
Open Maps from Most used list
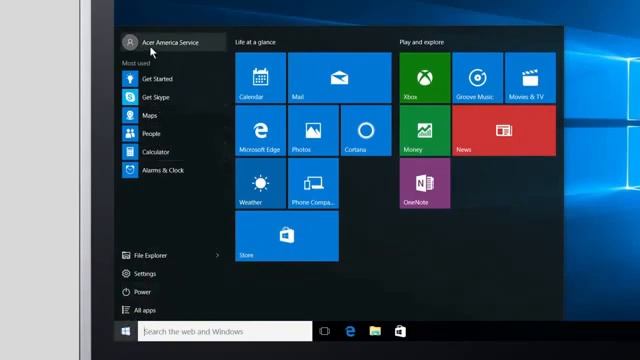(173, 116)
